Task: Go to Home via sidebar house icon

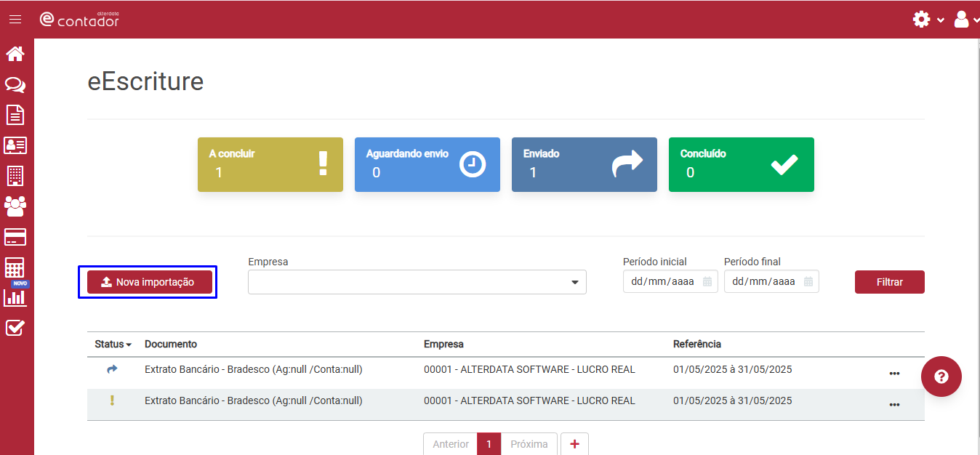Action: coord(15,54)
